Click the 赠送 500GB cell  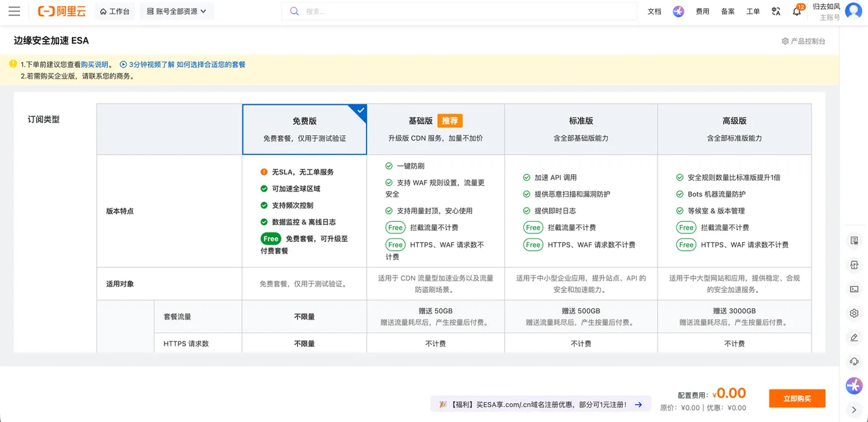[x=581, y=316]
